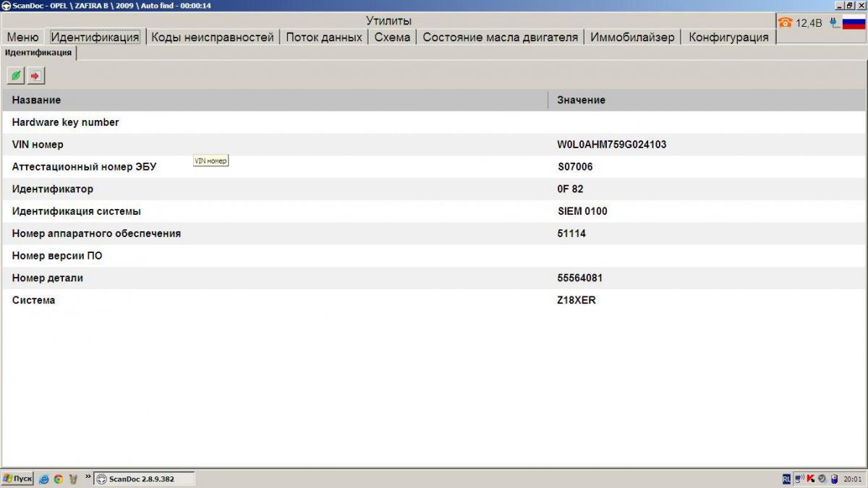Select the Номер детали row label
The image size is (868, 488).
tap(47, 278)
